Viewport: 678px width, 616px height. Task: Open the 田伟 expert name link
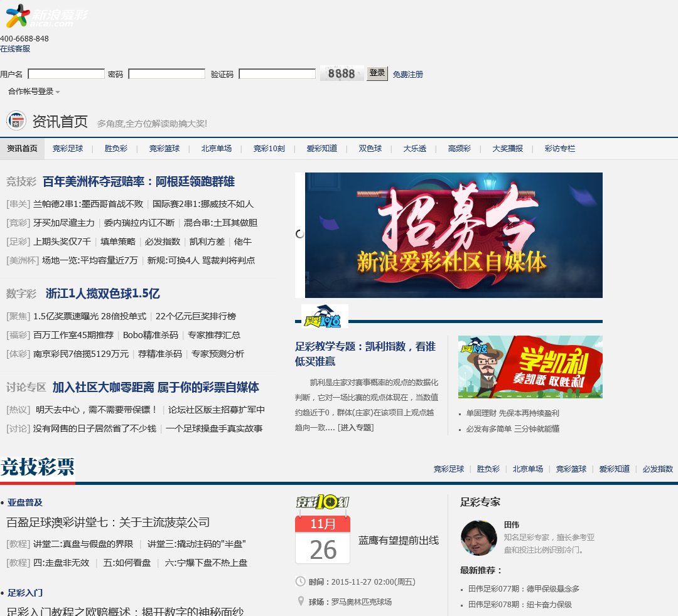[512, 524]
